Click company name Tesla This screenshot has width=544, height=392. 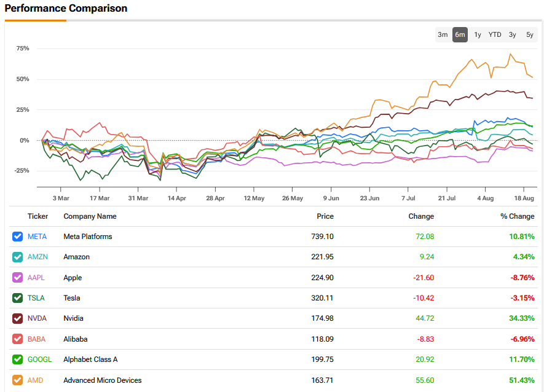pyautogui.click(x=72, y=298)
